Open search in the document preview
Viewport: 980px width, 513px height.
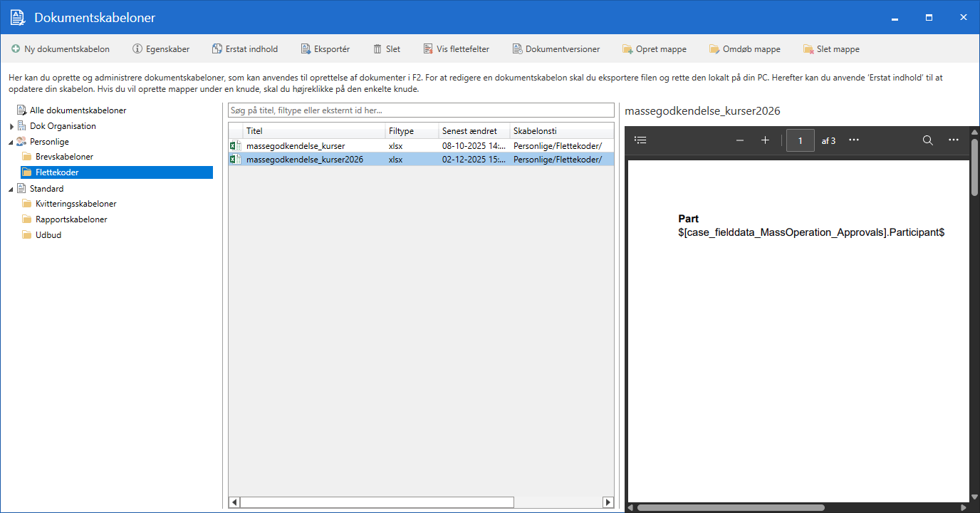pos(927,140)
